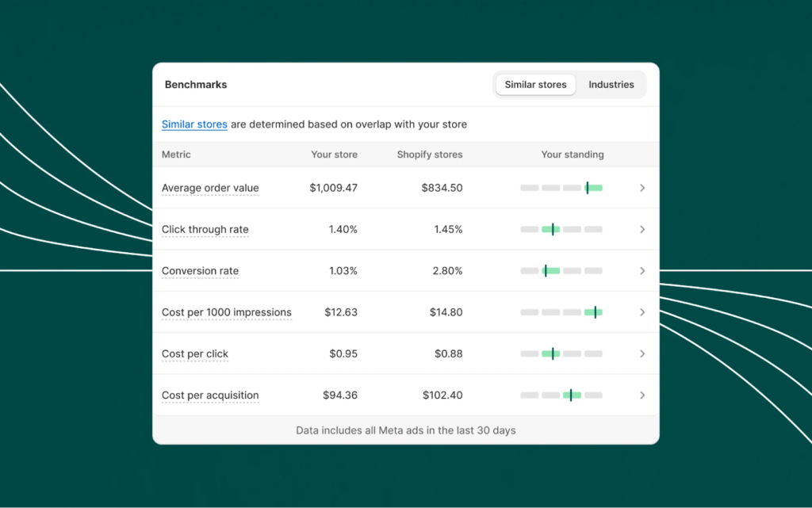
Task: Click the standing indicator for Average order value
Action: coord(561,188)
